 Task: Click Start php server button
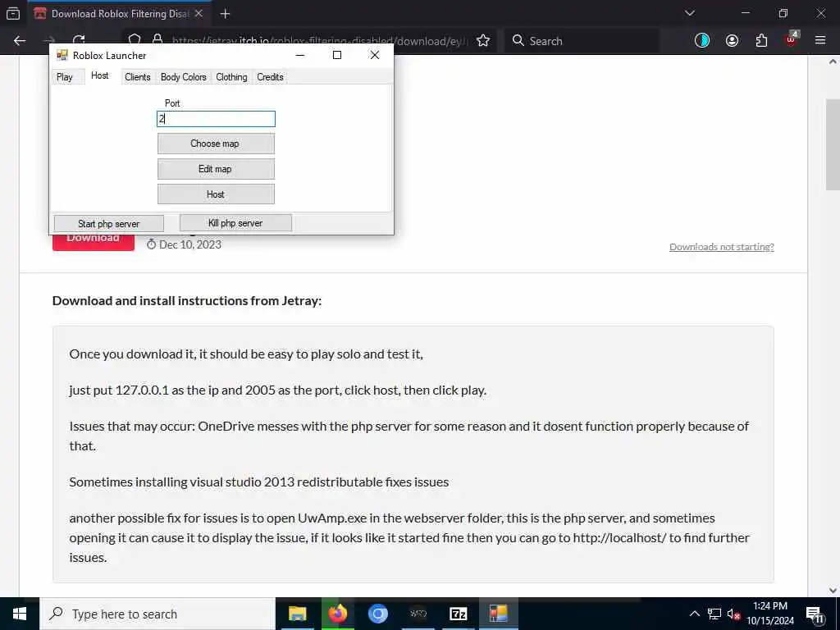click(109, 224)
